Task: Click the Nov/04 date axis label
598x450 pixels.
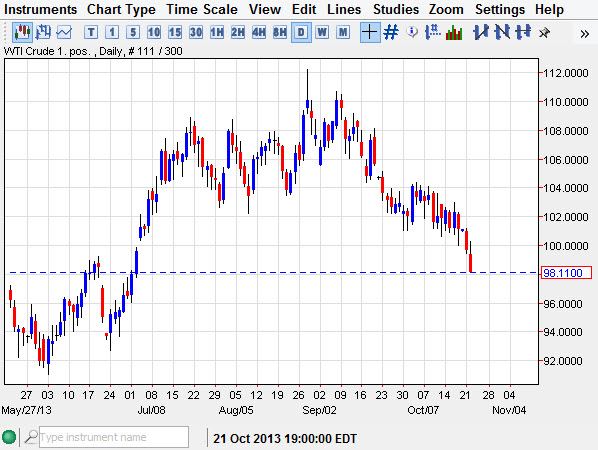Action: [509, 410]
